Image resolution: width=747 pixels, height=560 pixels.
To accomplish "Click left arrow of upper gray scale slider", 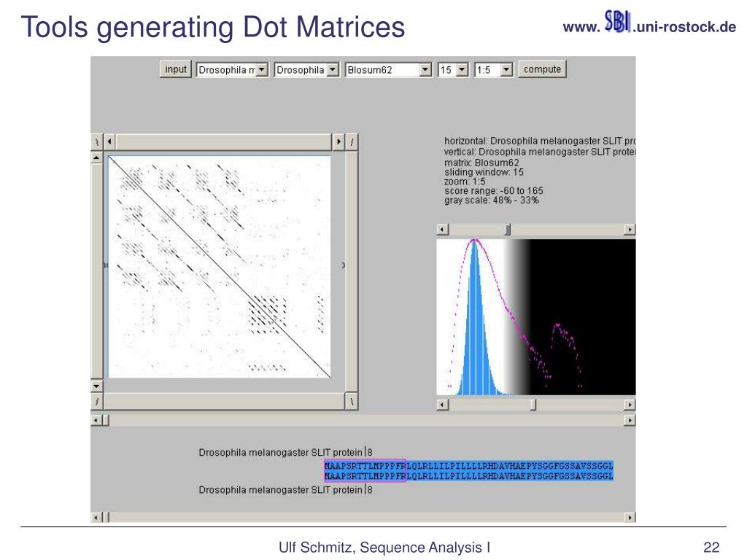I will (443, 230).
